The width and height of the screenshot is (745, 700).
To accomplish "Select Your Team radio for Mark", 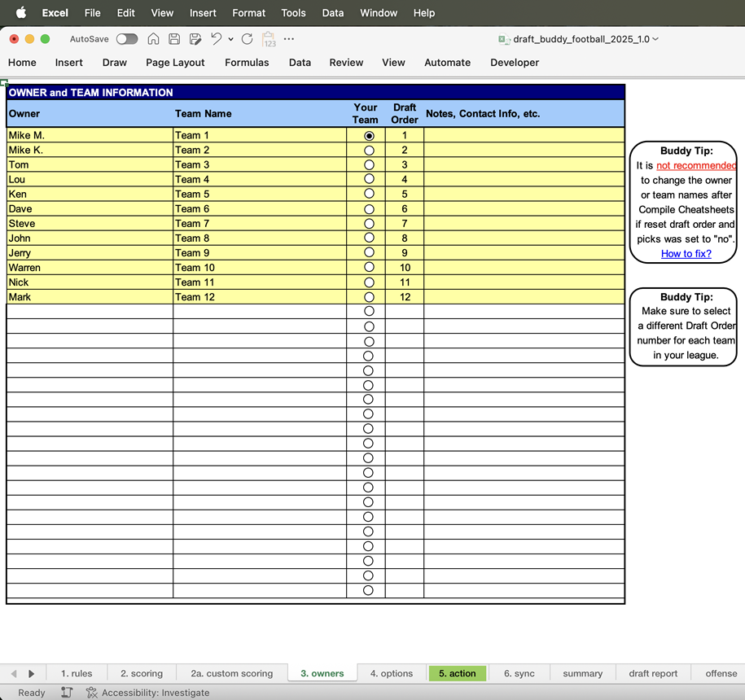I will pyautogui.click(x=369, y=297).
